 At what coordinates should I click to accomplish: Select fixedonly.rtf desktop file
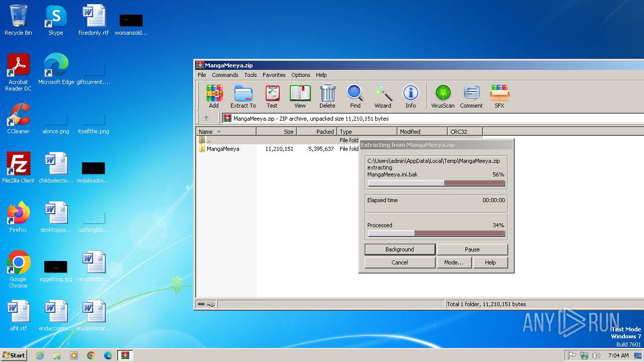pyautogui.click(x=94, y=20)
